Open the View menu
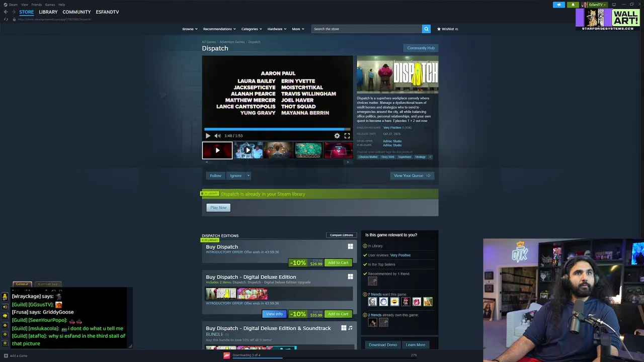 pyautogui.click(x=25, y=5)
